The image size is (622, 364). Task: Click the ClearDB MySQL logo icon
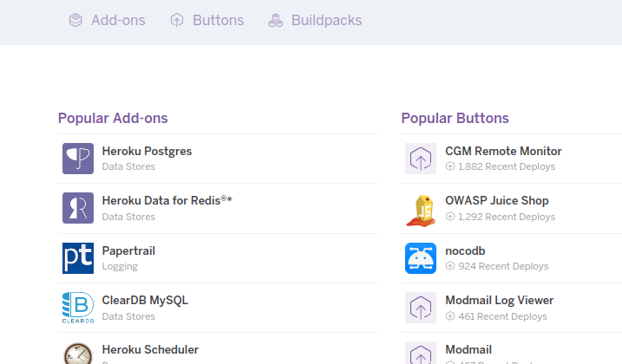(x=78, y=308)
